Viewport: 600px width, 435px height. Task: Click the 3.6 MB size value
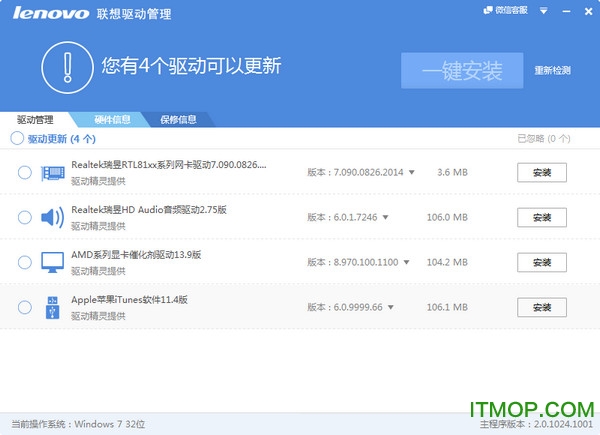pos(452,173)
